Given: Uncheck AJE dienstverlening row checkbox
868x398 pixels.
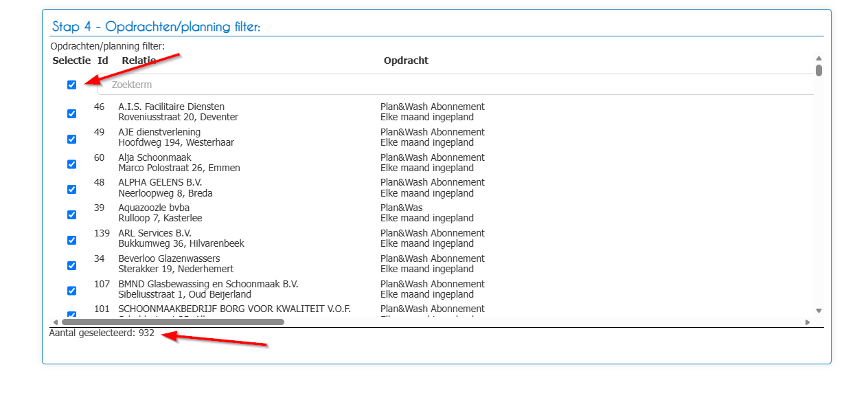Looking at the screenshot, I should pyautogui.click(x=71, y=139).
